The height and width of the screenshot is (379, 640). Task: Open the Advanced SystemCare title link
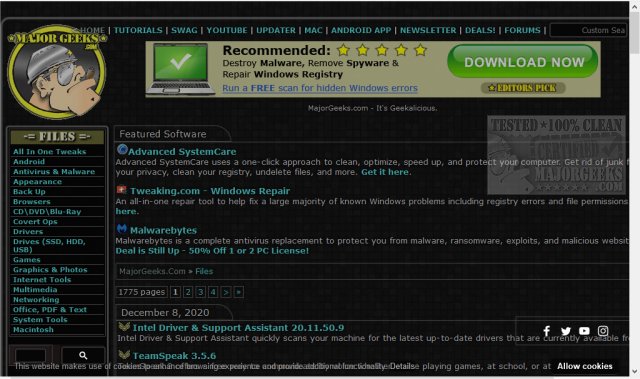182,151
